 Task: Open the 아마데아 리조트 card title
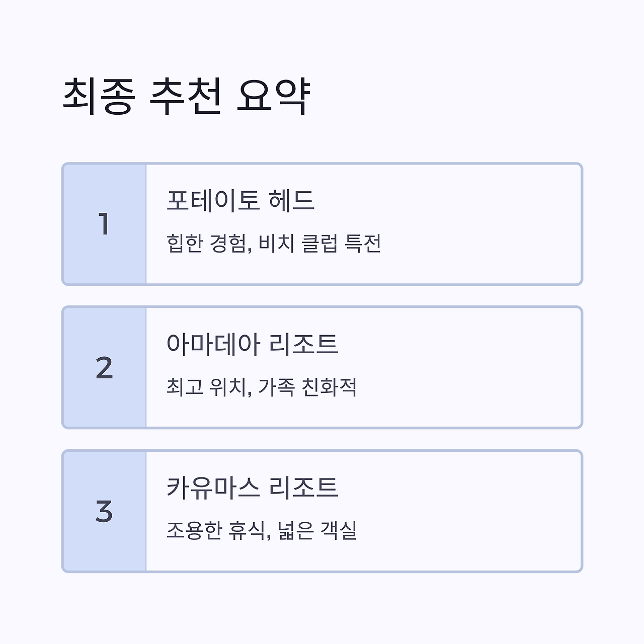(252, 344)
